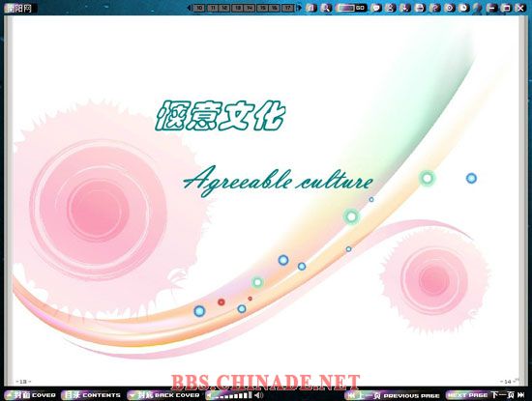This screenshot has width=532, height=401.
Task: Jump to page 17 in page strip
Action: coord(288,8)
